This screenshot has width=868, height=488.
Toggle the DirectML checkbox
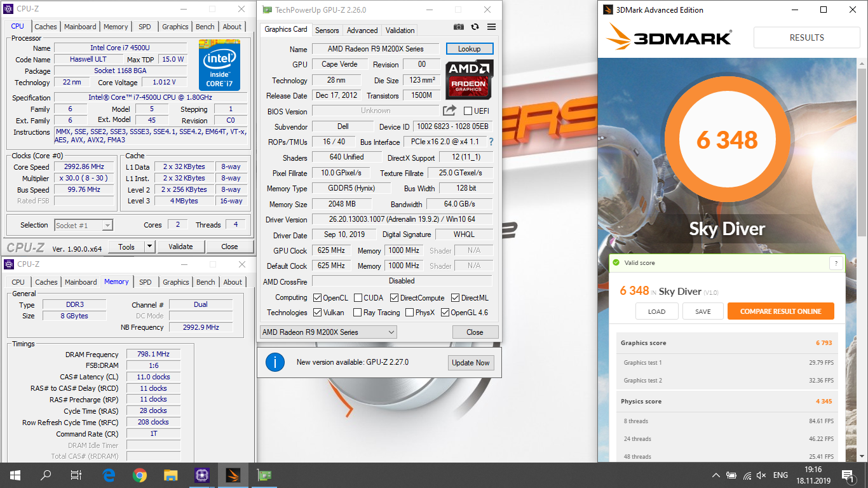click(456, 297)
